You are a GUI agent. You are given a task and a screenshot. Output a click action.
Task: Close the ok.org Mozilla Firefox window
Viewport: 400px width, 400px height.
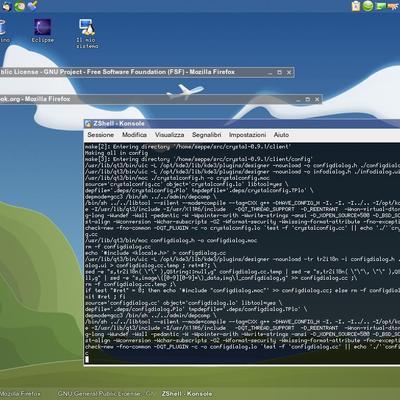pyautogui.click(x=317, y=99)
